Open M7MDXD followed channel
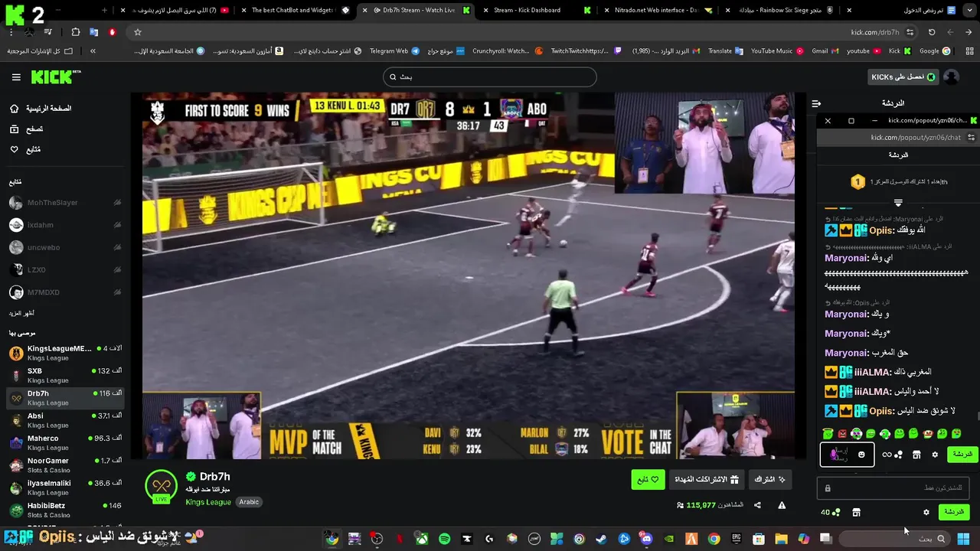The image size is (980, 551). tap(65, 292)
